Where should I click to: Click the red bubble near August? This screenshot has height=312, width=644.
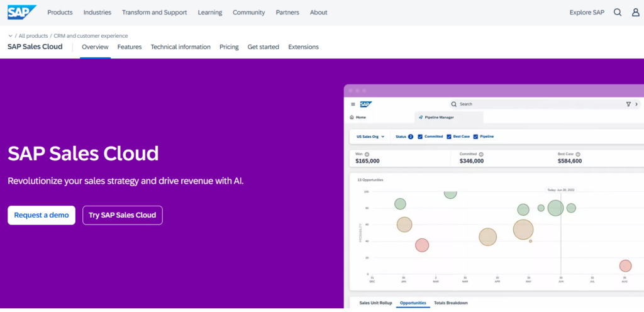point(625,265)
